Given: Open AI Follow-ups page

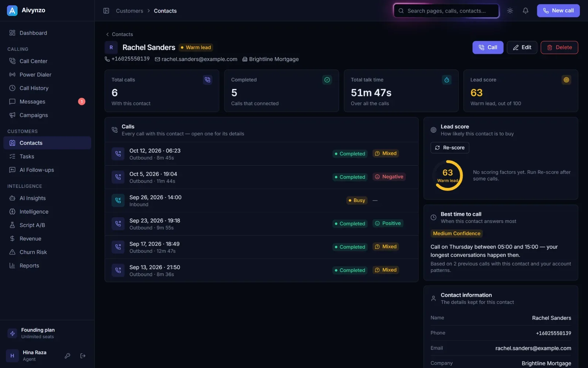Looking at the screenshot, I should (x=47, y=170).
